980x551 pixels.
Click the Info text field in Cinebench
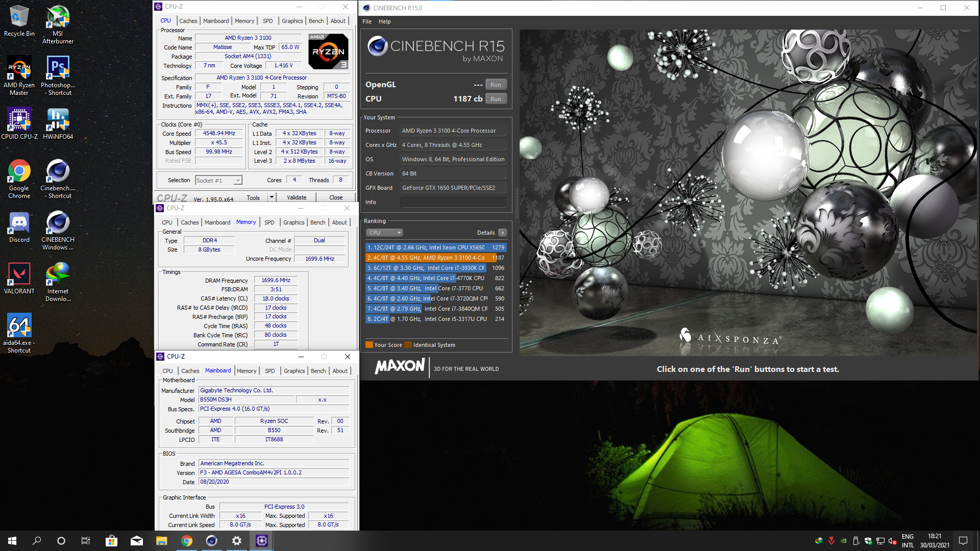coord(452,203)
